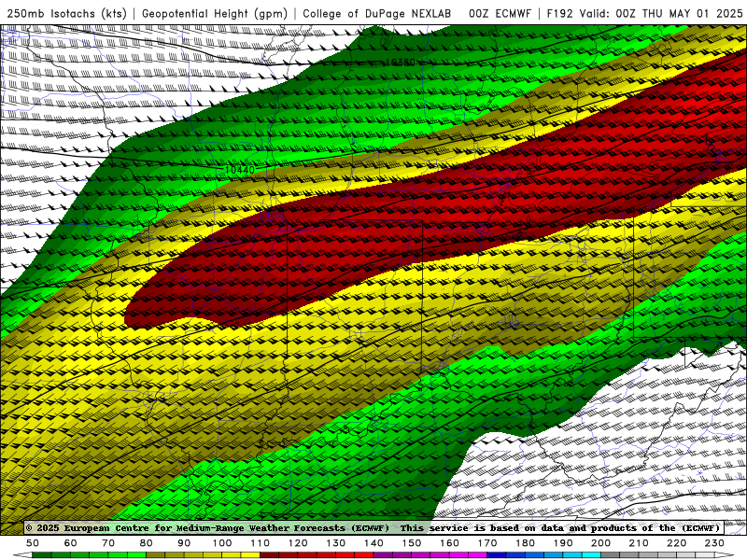Pick the cyan swatch ending at 200
Viewport: 747px width, 560px height.
tap(591, 555)
